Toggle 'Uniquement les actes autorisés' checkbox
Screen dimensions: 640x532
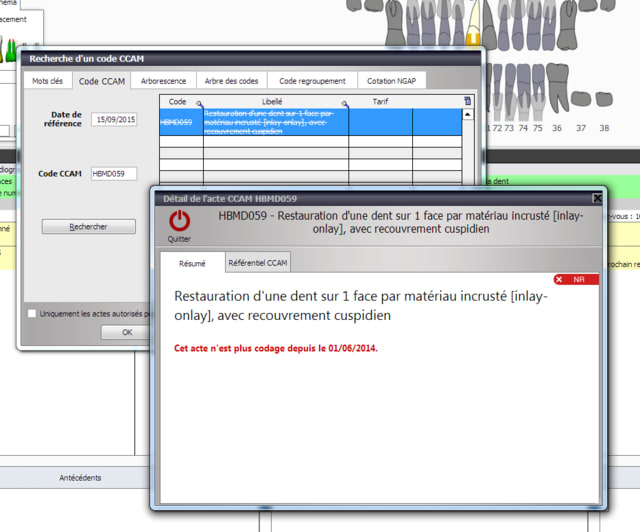click(x=32, y=313)
